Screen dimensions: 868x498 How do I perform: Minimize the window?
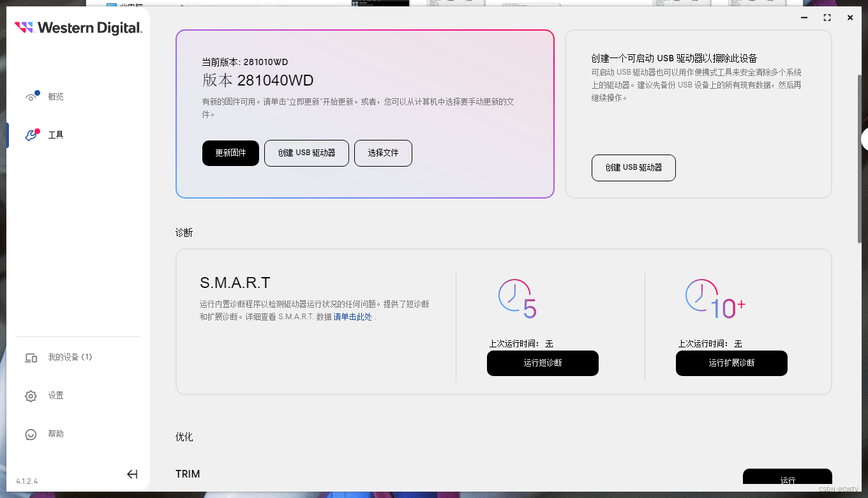coord(804,18)
